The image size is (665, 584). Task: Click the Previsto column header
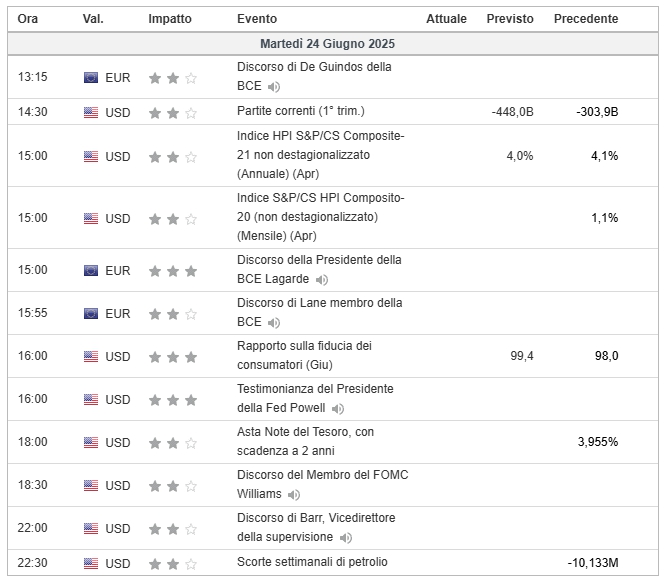pos(510,19)
